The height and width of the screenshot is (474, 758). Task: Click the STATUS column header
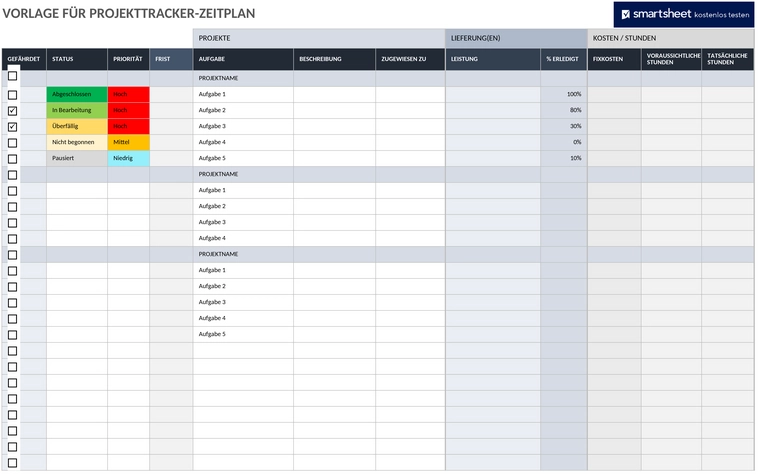[x=77, y=59]
